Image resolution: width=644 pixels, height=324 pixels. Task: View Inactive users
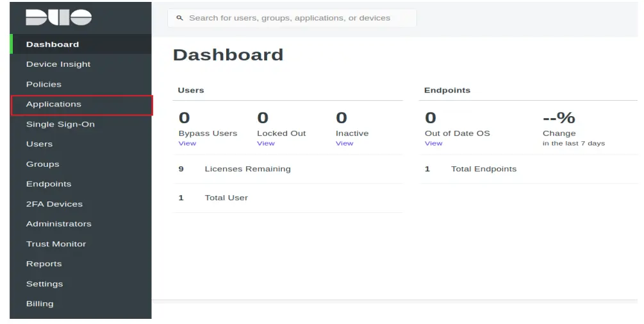344,144
